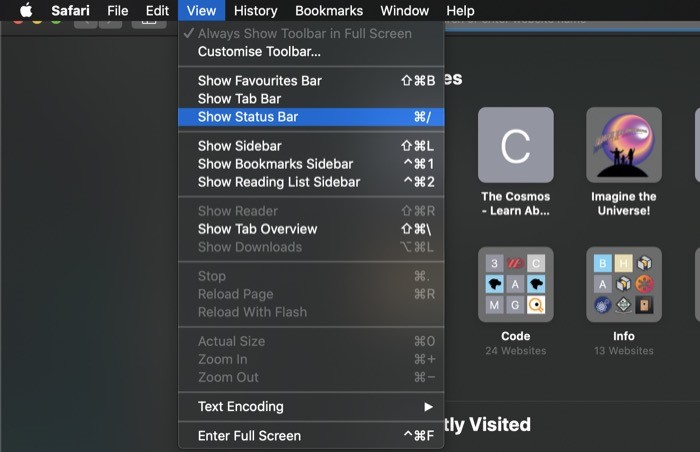700x452 pixels.
Task: Open the Code favourites folder
Action: click(516, 284)
